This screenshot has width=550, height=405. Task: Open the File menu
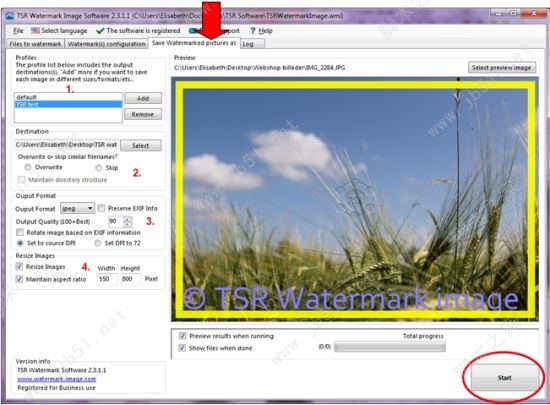(18, 31)
